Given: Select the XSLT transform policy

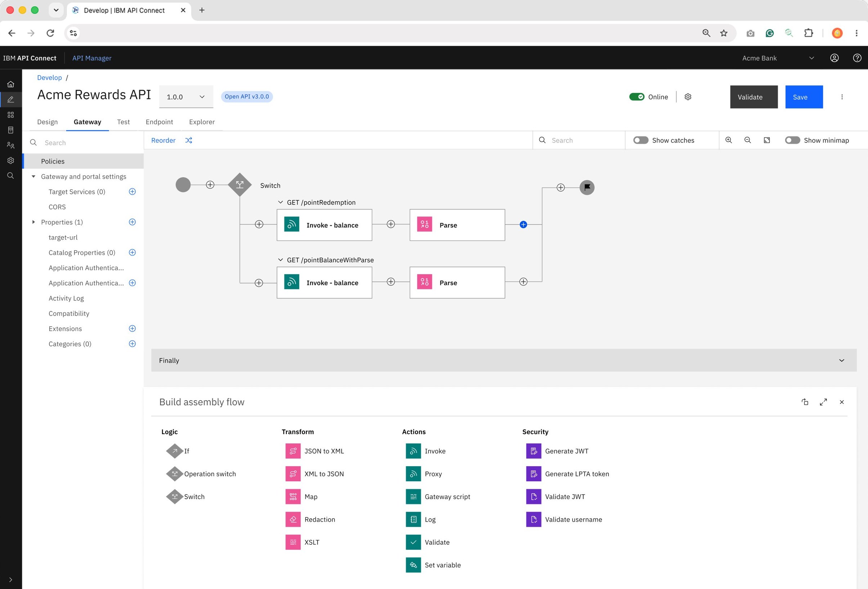Looking at the screenshot, I should (302, 542).
